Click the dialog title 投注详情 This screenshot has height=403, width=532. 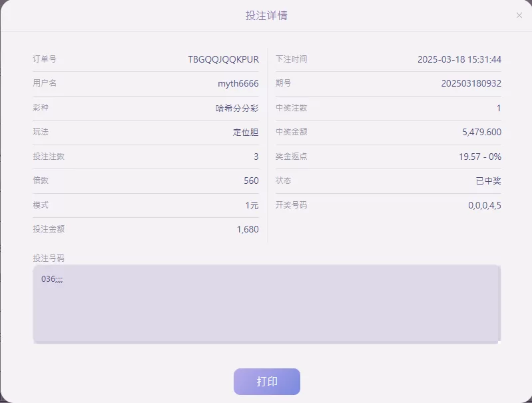click(x=266, y=15)
